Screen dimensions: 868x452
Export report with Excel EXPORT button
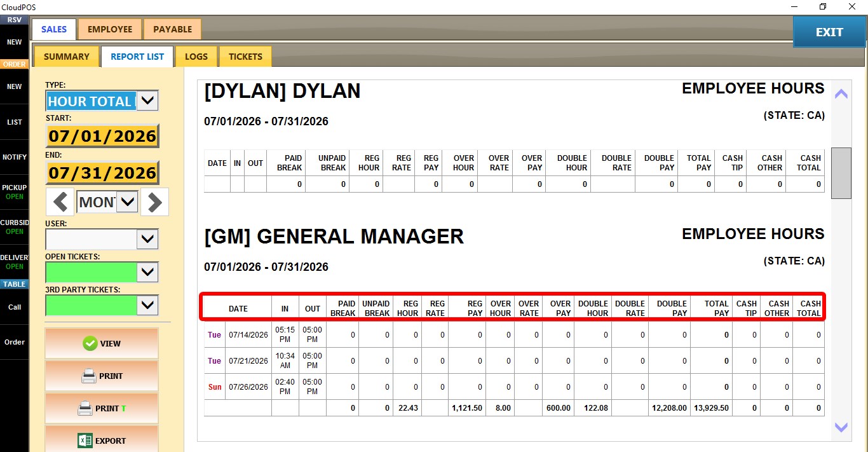[x=102, y=441]
